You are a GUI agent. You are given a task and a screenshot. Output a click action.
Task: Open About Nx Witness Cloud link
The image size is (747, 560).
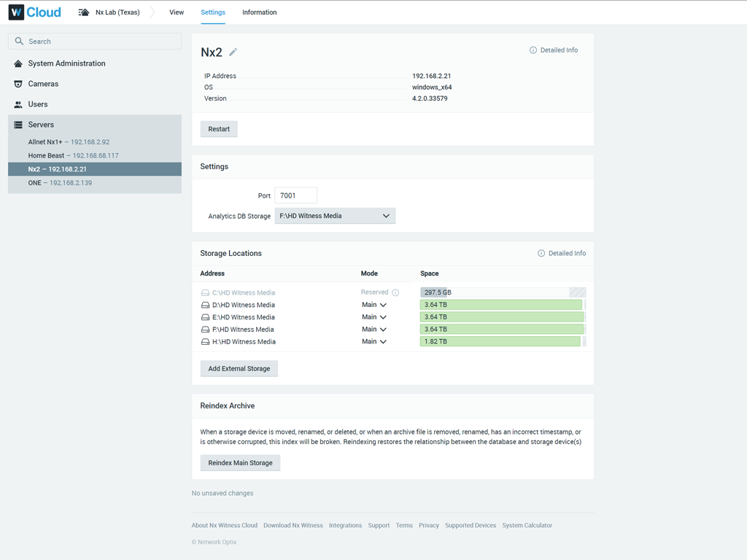point(225,525)
